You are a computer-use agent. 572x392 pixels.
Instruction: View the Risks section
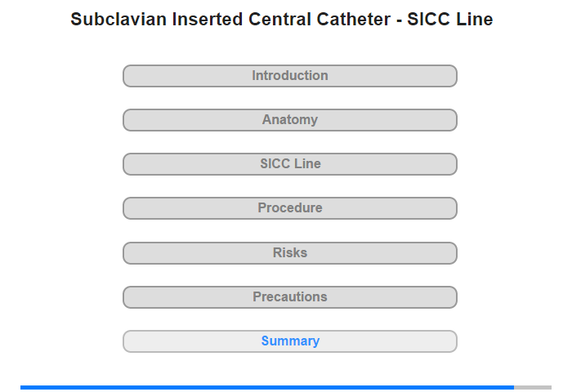click(x=289, y=253)
